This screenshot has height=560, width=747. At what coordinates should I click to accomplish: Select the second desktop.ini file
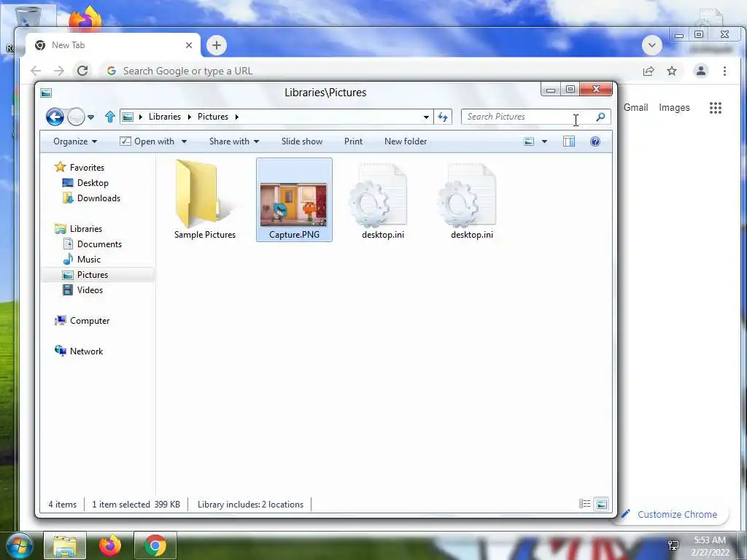coord(472,200)
